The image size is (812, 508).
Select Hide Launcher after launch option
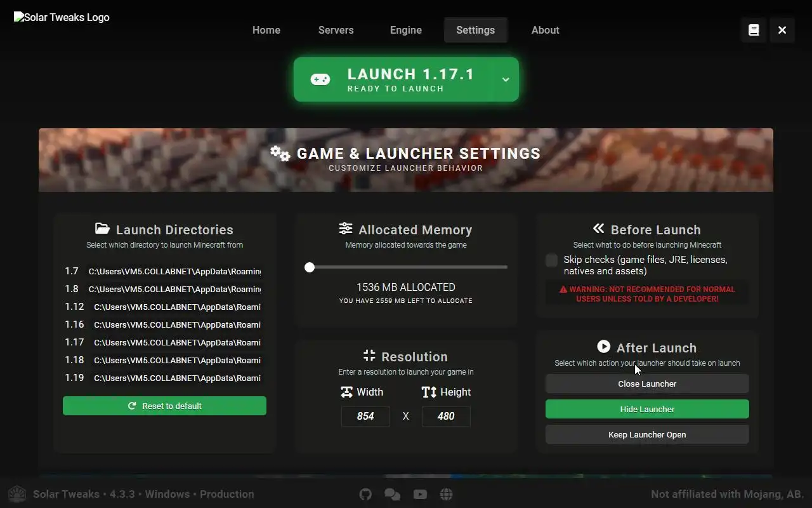pyautogui.click(x=647, y=409)
